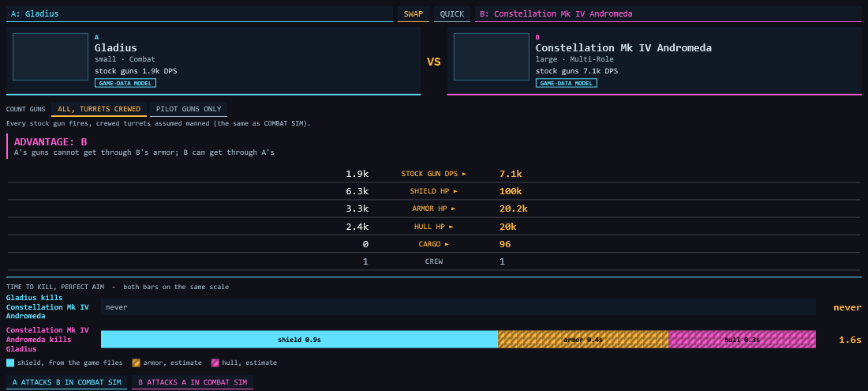This screenshot has width=868, height=391.
Task: Click the 3.3k armor HP value
Action: [x=357, y=209]
